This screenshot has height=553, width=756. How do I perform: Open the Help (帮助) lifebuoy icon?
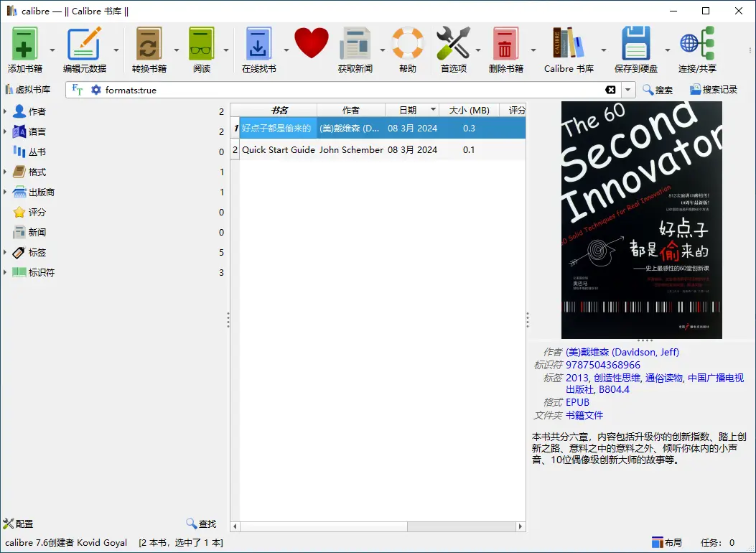point(408,45)
